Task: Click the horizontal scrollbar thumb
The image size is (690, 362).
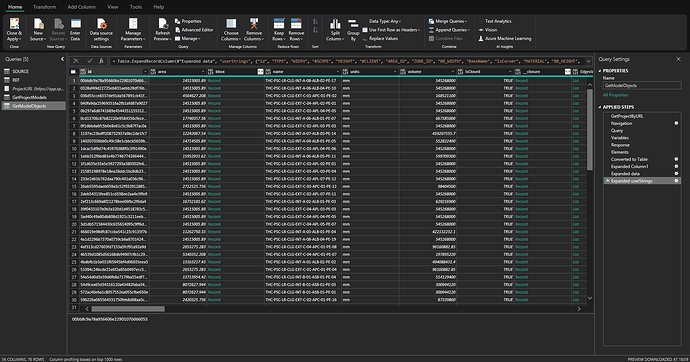Action: [x=128, y=309]
